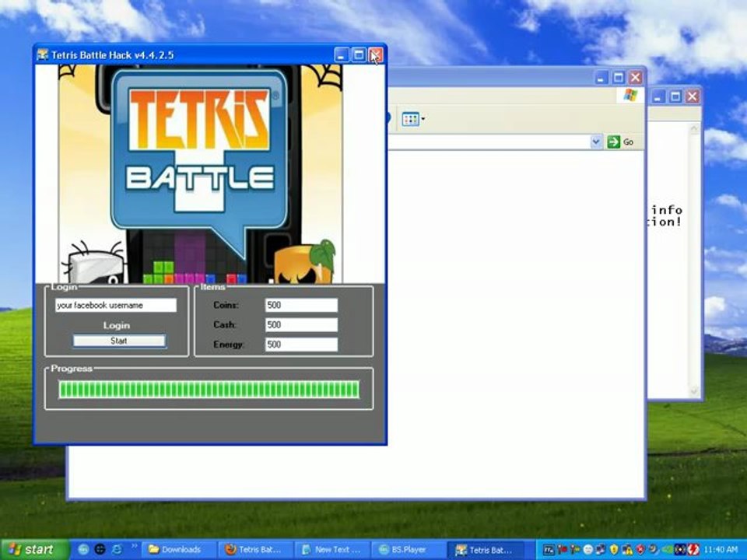Minimize the Explorer window behind the hack window

point(601,78)
